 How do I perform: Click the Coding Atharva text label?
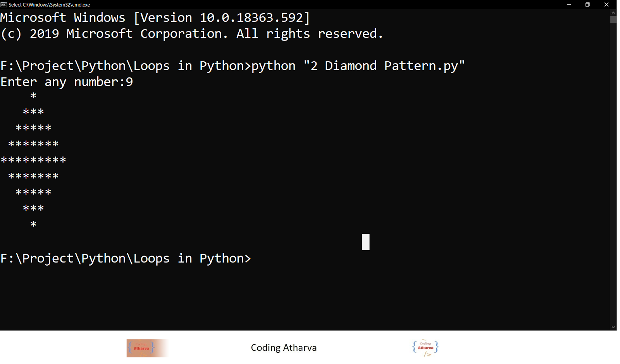(x=284, y=347)
